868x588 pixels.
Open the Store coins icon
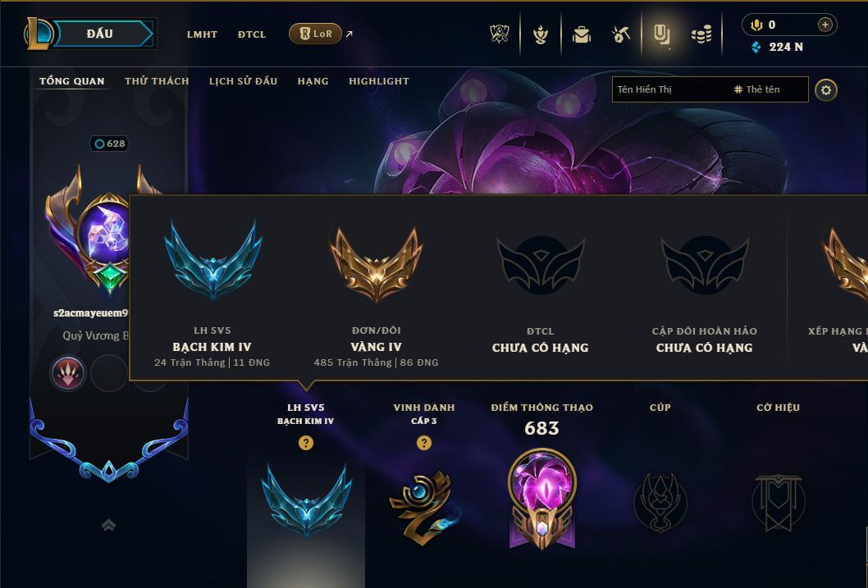point(701,35)
